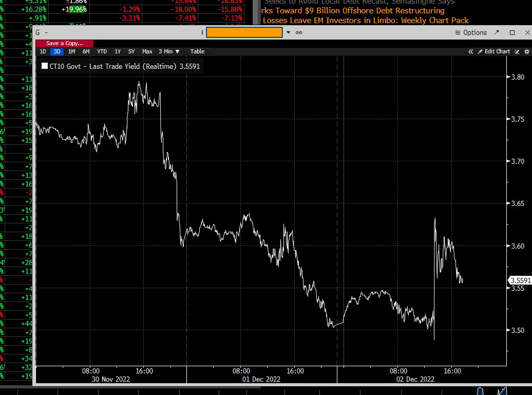Open the chart settings gear icon
Image resolution: width=532 pixels, height=395 pixels.
point(526,51)
